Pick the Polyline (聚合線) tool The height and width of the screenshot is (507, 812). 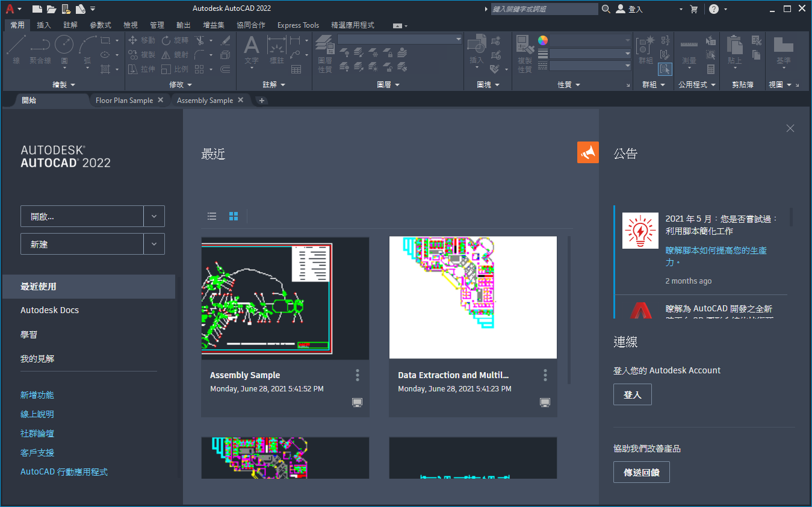[40, 49]
